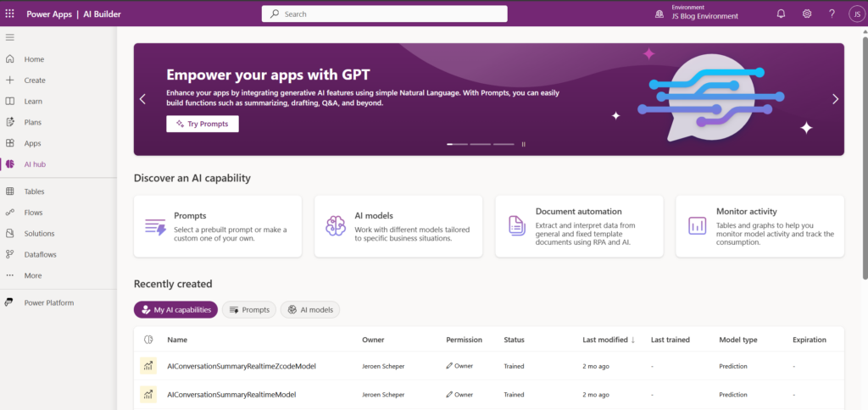The width and height of the screenshot is (868, 410).
Task: Open the JS account avatar
Action: tap(856, 14)
